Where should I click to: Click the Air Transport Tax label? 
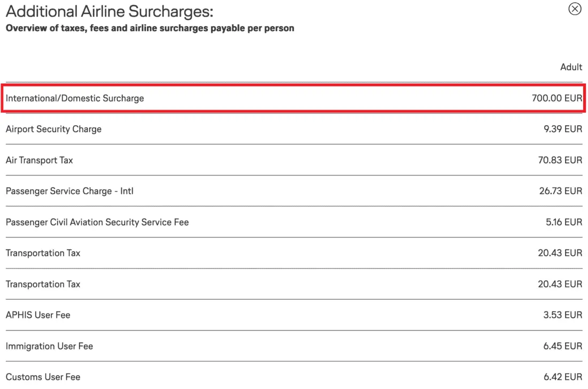click(40, 160)
